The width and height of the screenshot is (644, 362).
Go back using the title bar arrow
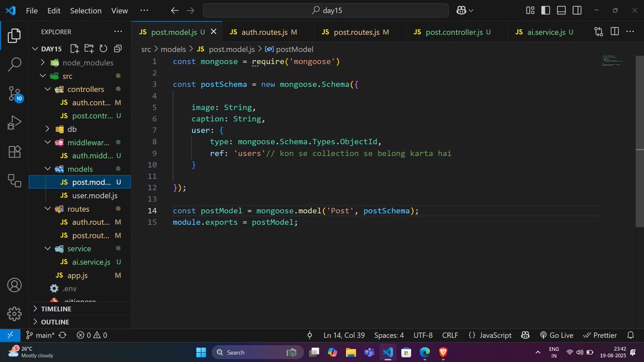[x=174, y=10]
